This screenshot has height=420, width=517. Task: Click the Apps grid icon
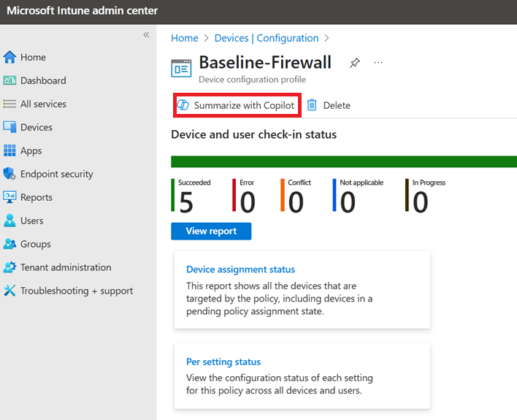pos(9,150)
